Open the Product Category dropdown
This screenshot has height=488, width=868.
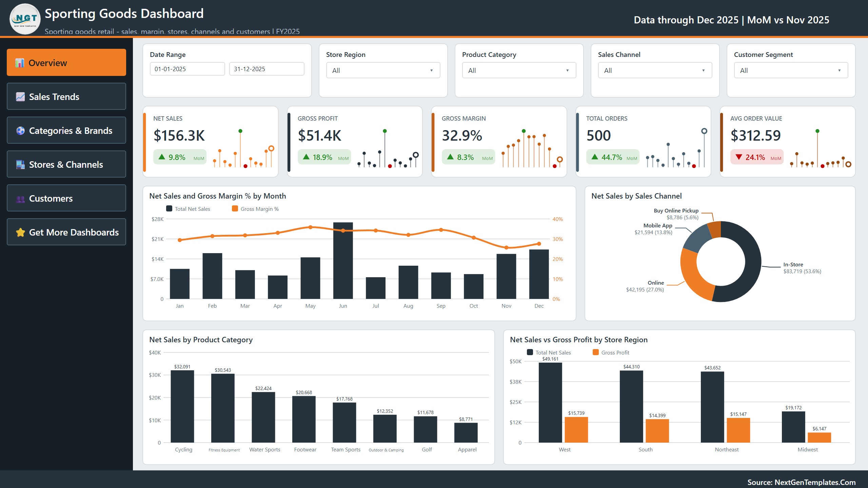point(519,70)
